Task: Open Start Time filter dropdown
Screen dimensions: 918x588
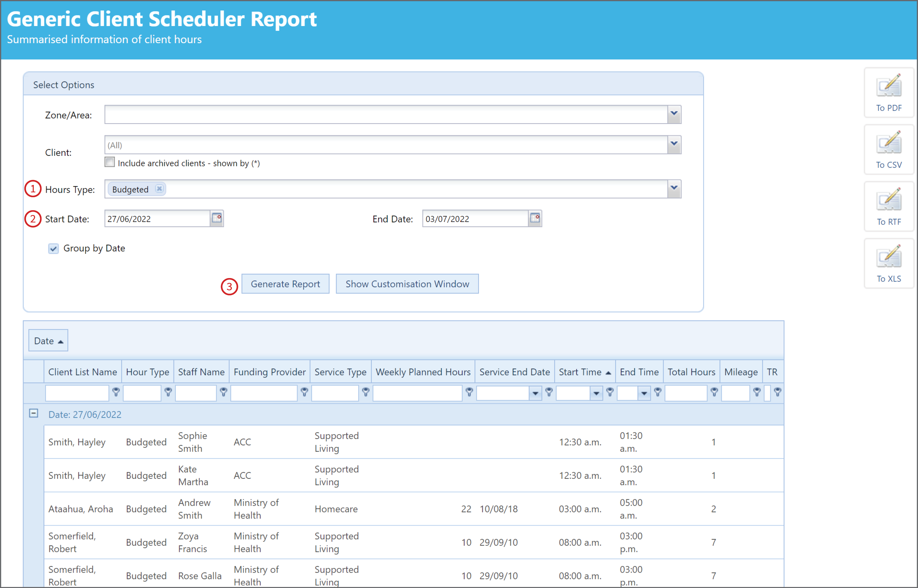Action: click(596, 393)
